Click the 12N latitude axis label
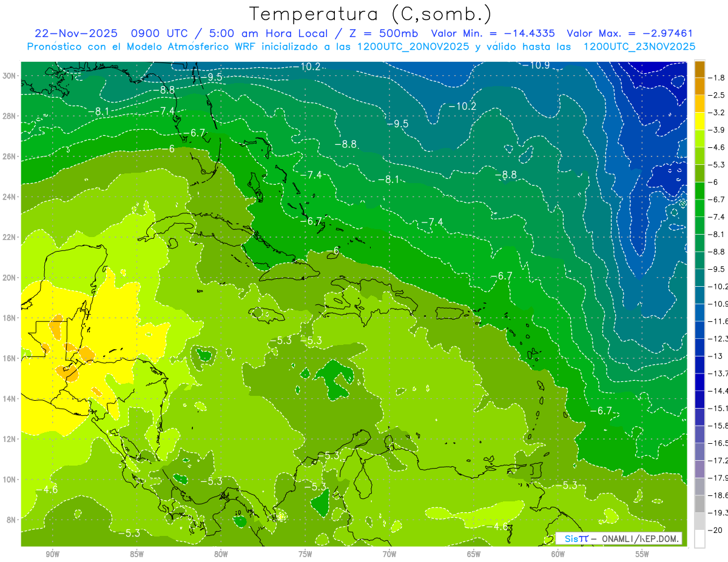Viewport: 728px width, 562px height. pos(10,439)
